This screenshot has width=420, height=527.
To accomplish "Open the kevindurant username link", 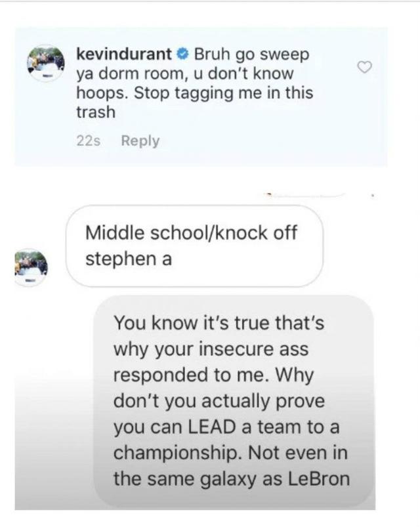I will click(x=124, y=54).
